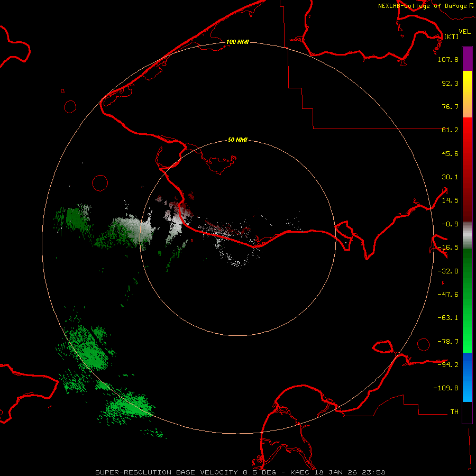Screen dimensions: 476x476
Task: Click the blue segment of color bar
Action: pyautogui.click(x=467, y=377)
